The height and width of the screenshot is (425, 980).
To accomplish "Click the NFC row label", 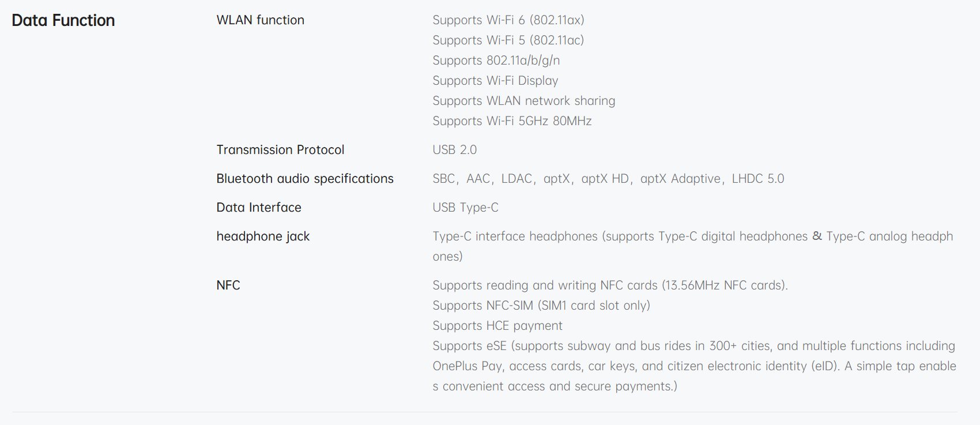I will point(228,285).
